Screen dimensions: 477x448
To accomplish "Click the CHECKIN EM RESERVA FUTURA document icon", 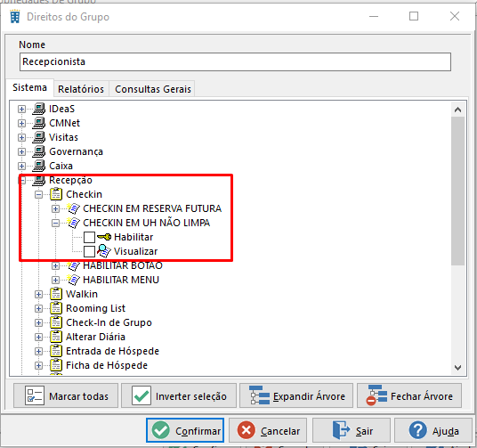I will tap(73, 208).
